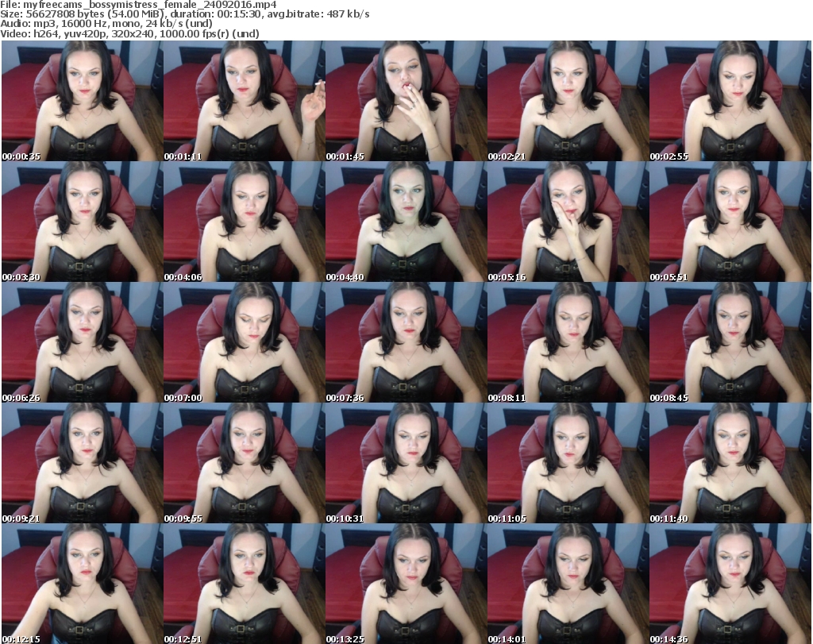Screen dimensions: 813x644
Task: Click the frame stamped 00:14:01
Action: click(x=568, y=584)
